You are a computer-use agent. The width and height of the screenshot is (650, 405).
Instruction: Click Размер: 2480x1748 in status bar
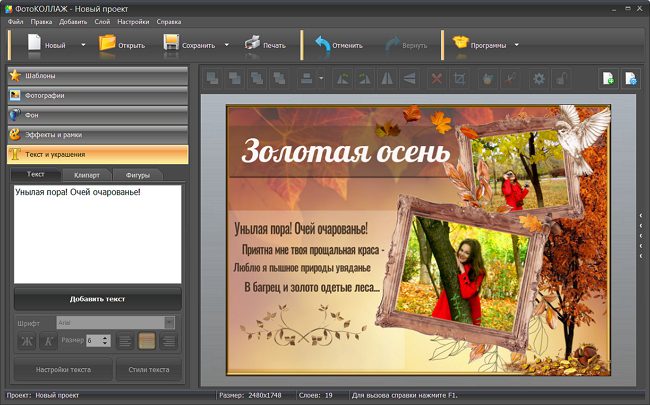point(250,395)
